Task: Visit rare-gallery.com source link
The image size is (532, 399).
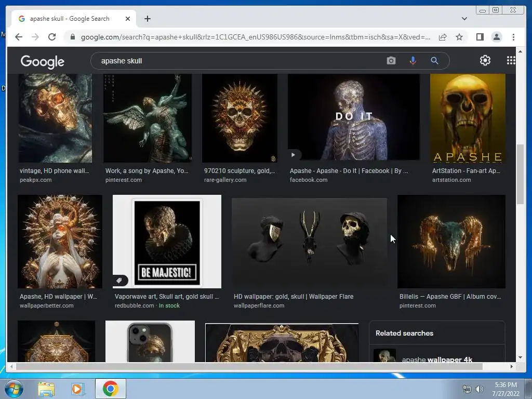Action: tap(225, 180)
